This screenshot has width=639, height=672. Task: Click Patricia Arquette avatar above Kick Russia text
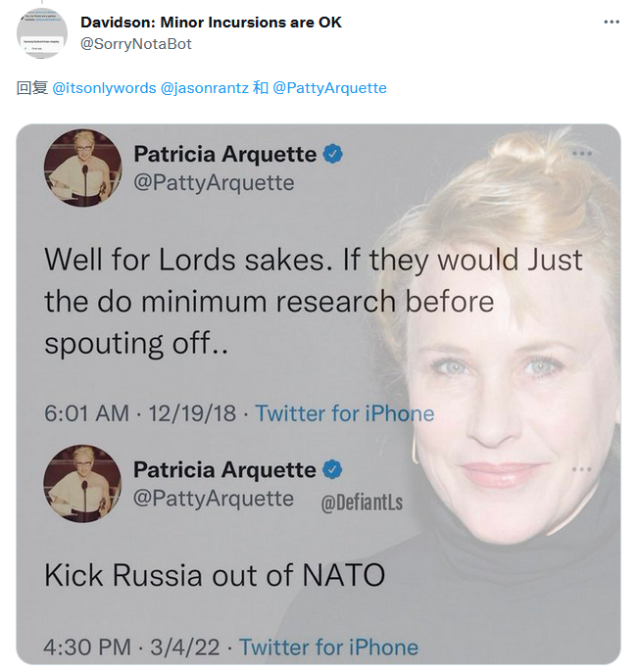tap(82, 483)
